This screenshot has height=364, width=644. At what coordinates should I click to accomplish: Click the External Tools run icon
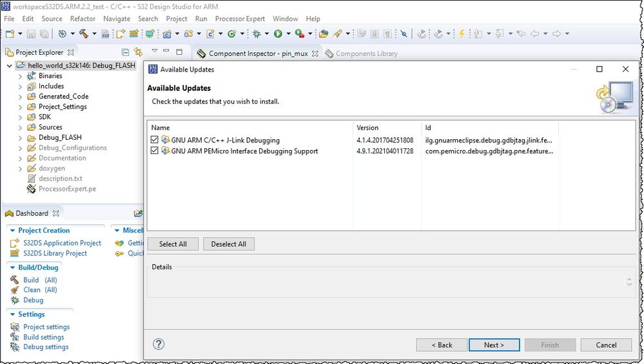(300, 34)
